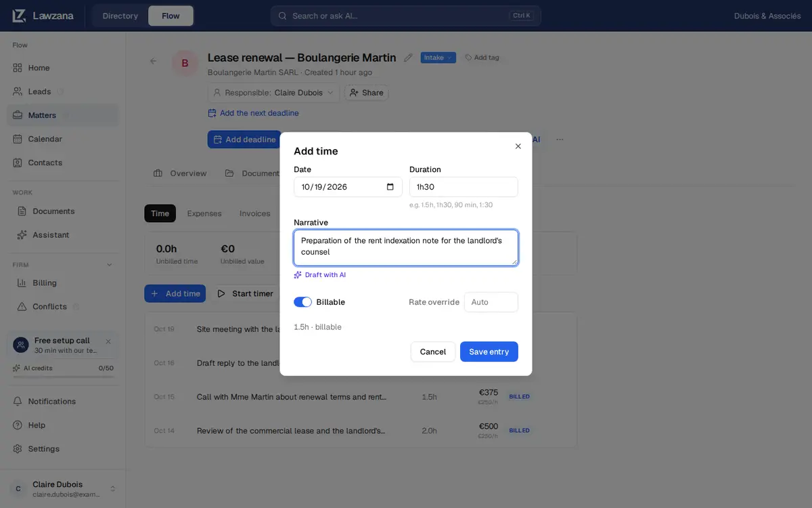The width and height of the screenshot is (812, 508).
Task: Open the Responsible Claire Dubois dropdown
Action: (x=273, y=93)
